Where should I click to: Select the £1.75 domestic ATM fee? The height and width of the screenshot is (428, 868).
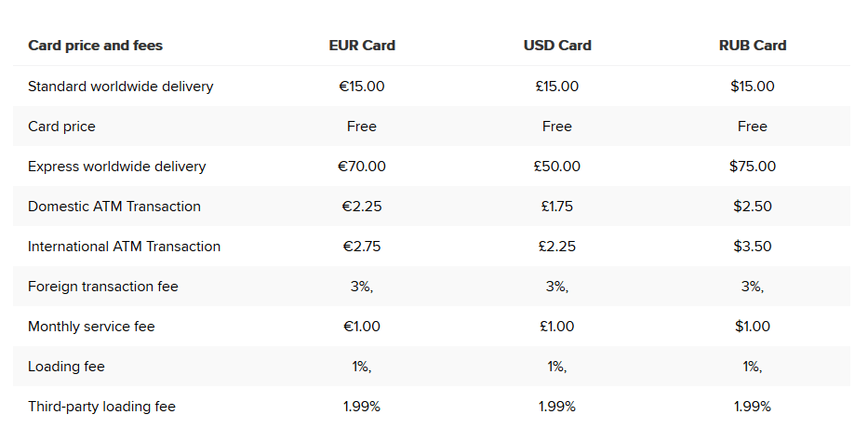[557, 207]
